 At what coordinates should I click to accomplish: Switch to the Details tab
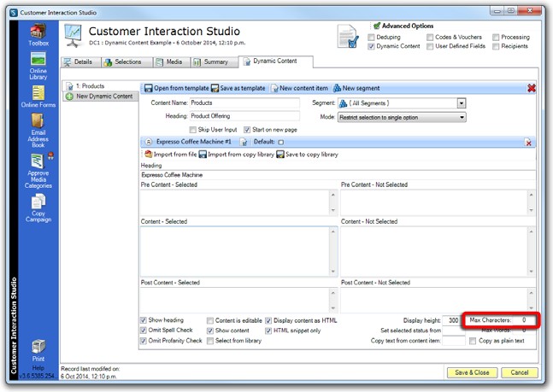(x=80, y=62)
